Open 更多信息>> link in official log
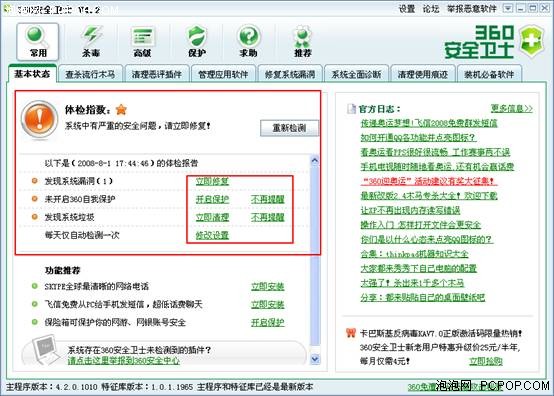Image resolution: width=554 pixels, height=396 pixels. (512, 108)
